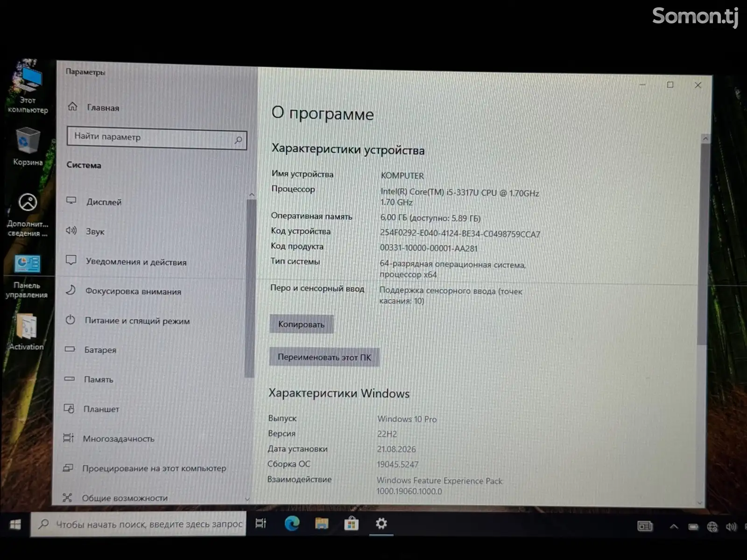Open the Корзина recycle bin icon
This screenshot has height=560, width=747.
click(28, 147)
